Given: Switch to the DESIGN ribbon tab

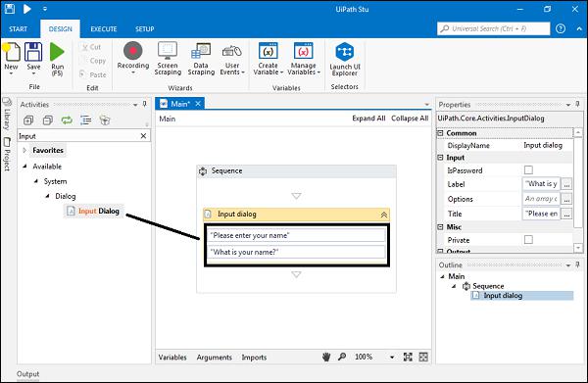Looking at the screenshot, I should click(60, 28).
